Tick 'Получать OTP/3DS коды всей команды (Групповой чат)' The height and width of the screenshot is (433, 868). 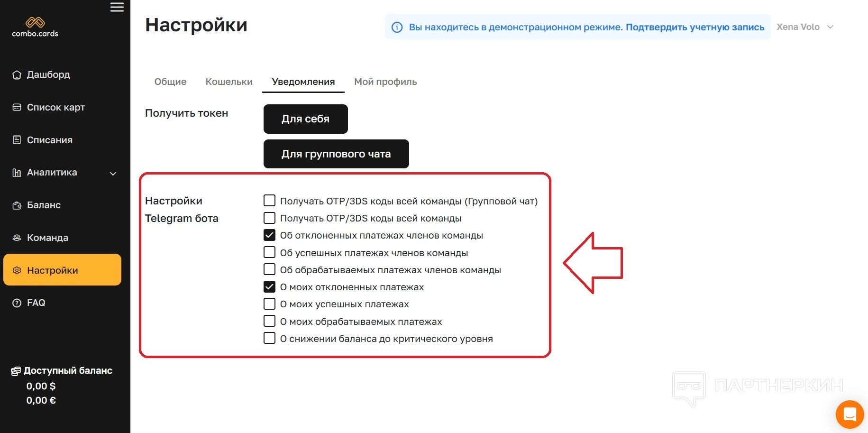point(269,201)
